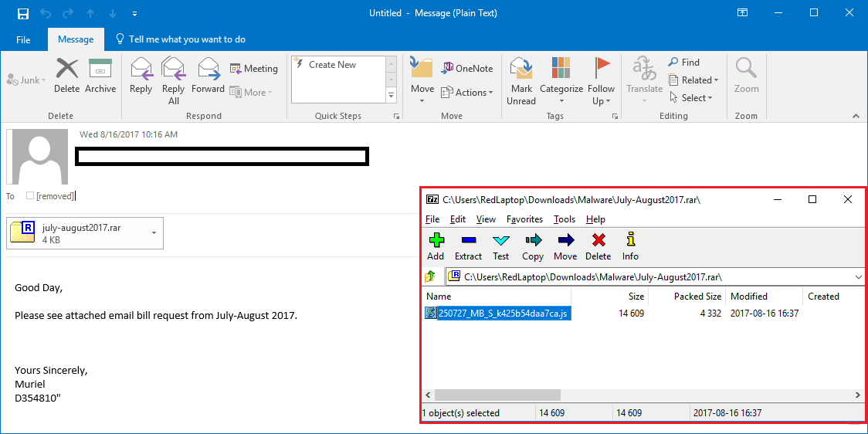Open Ribbon Display Options in the title bar

742,12
